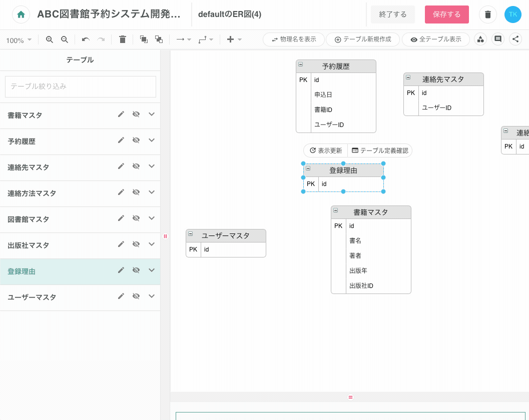Click the edit pencil for 書籍マスタ
This screenshot has height=420, width=529.
[x=121, y=114]
